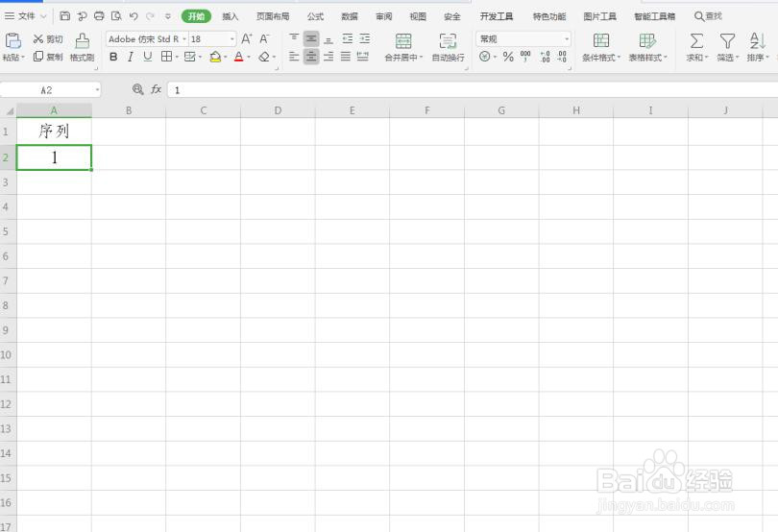Click the thousands separator (000) icon
Screen dimensions: 778x532
point(525,57)
